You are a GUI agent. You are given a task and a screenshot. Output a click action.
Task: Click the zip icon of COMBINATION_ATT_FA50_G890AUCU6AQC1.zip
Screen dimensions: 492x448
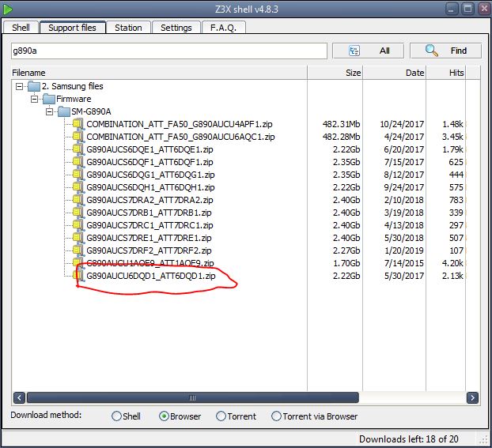[x=78, y=137]
